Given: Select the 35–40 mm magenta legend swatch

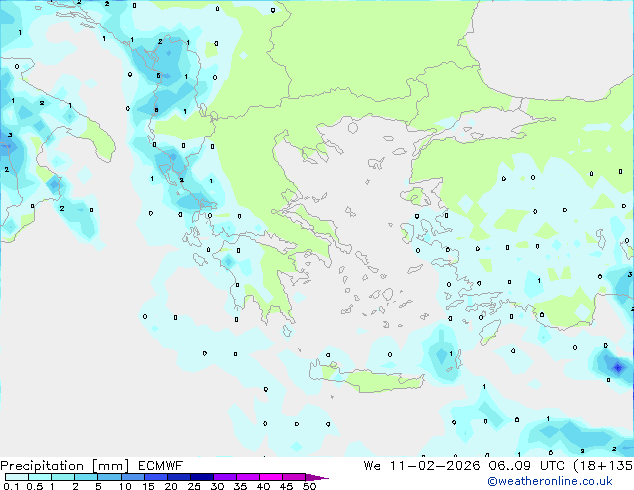Looking at the screenshot, I should tap(247, 477).
